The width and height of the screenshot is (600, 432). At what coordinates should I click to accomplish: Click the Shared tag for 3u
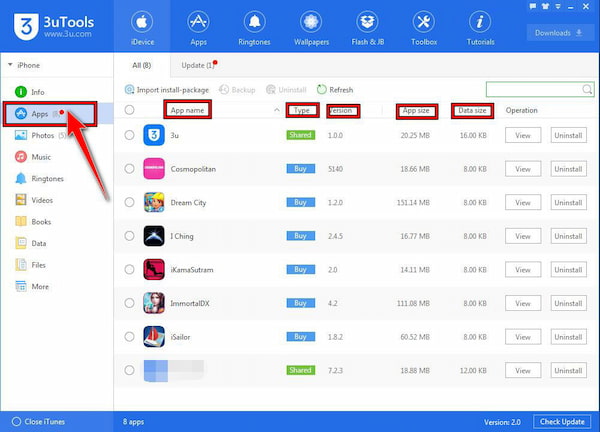pos(301,135)
